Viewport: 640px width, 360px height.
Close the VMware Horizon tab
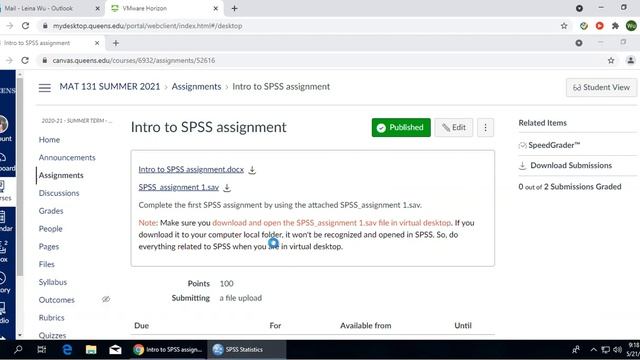(x=216, y=8)
